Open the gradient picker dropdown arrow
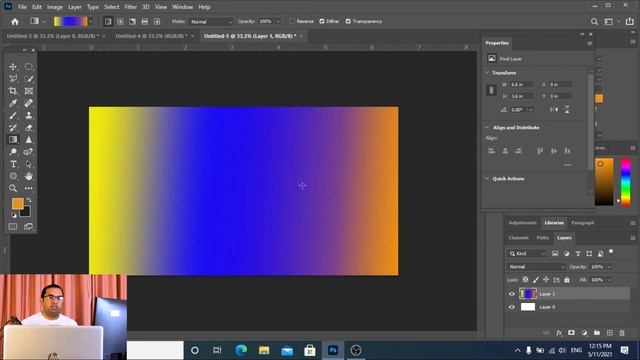The image size is (640, 360). pos(91,22)
